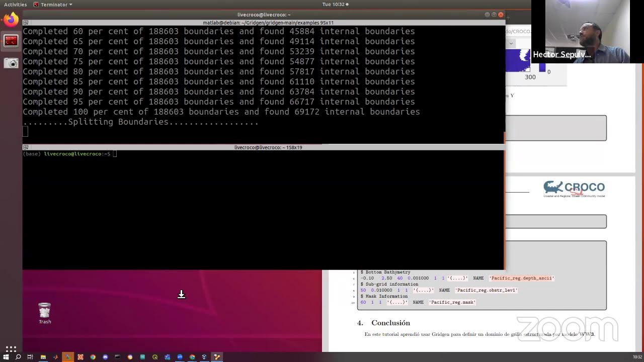Open the Ubuntu icon in the taskbar
This screenshot has width=644, height=362.
point(80,357)
